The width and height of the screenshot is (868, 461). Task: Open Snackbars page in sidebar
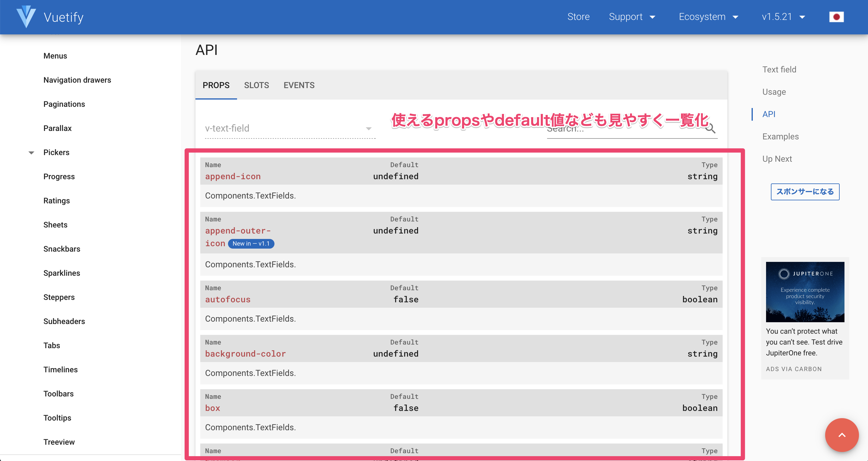pos(62,249)
